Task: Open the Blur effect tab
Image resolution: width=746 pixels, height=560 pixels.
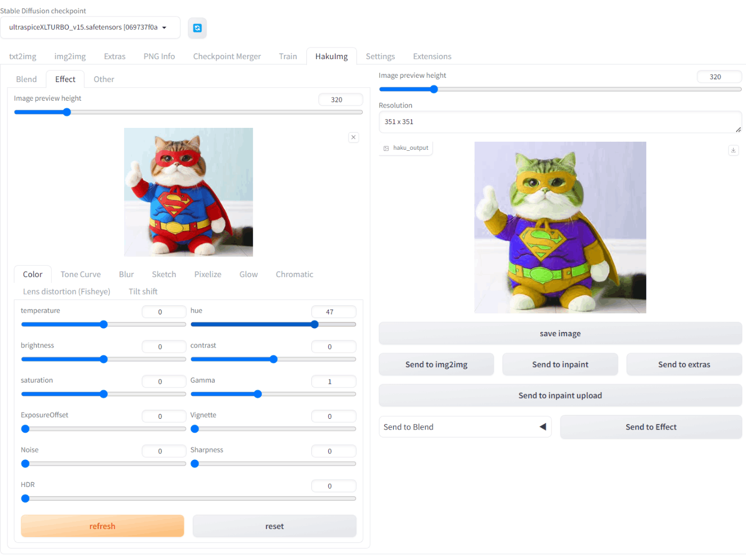Action: click(x=126, y=274)
